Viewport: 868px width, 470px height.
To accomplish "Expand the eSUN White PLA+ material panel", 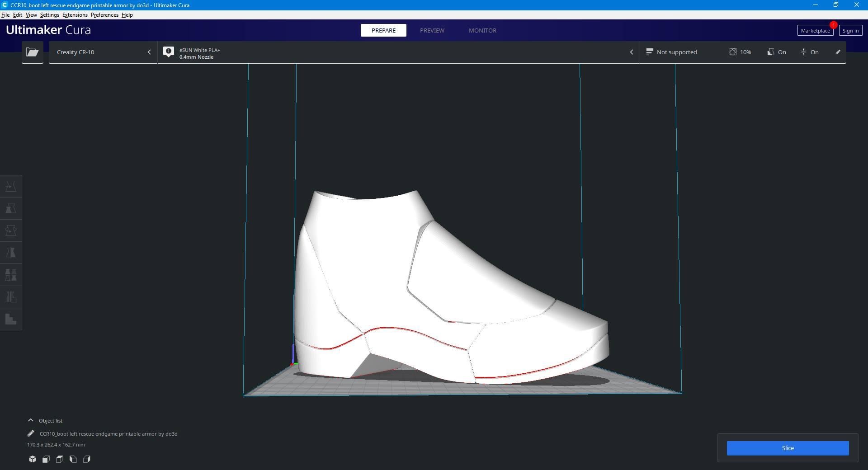I will [x=399, y=52].
